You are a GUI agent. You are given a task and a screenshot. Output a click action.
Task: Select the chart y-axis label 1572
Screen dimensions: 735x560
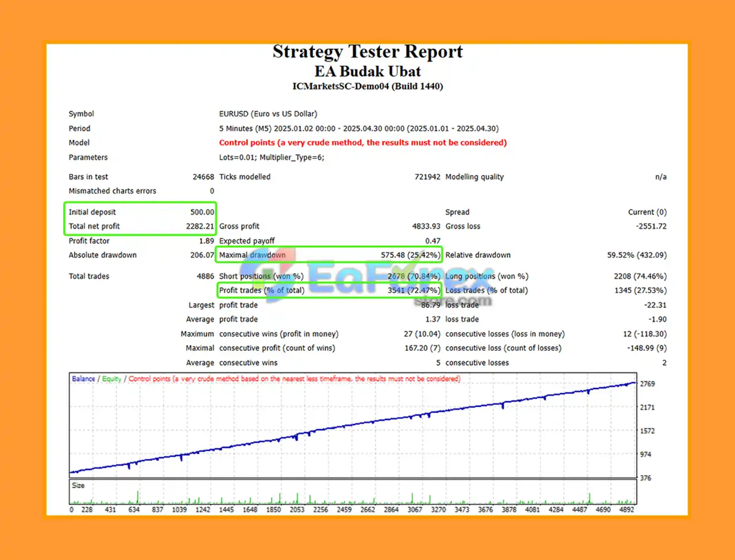pos(647,431)
